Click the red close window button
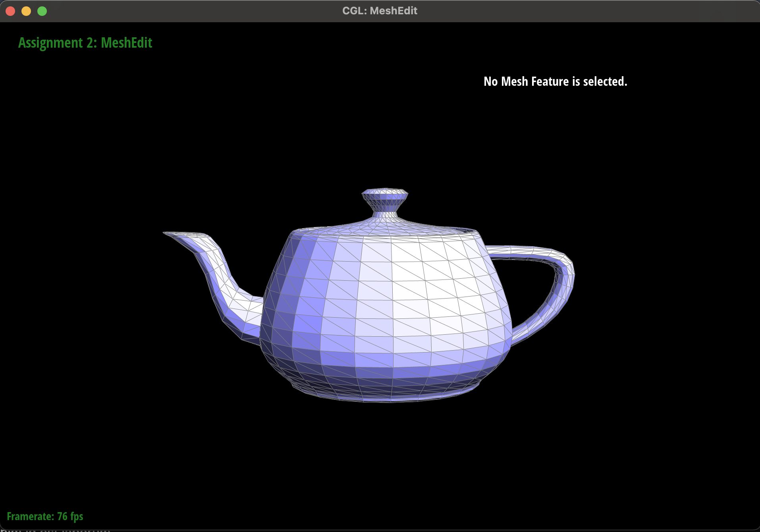The image size is (760, 532). [x=11, y=11]
